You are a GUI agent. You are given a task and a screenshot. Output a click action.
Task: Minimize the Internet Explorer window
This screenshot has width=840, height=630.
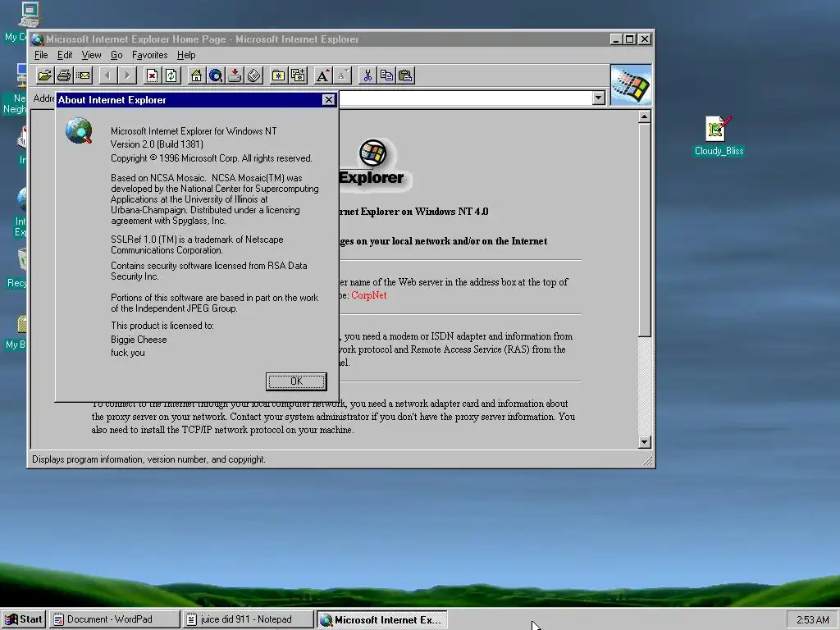616,39
